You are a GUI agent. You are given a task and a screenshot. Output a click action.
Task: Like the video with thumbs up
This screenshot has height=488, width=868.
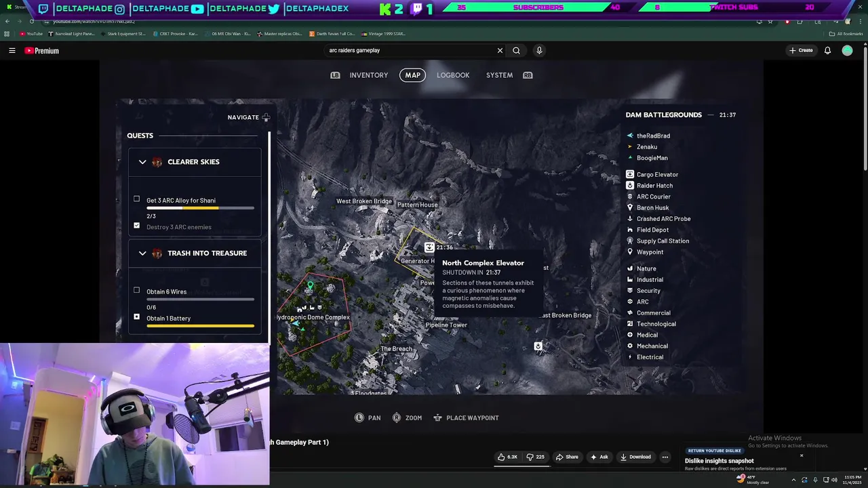click(507, 457)
